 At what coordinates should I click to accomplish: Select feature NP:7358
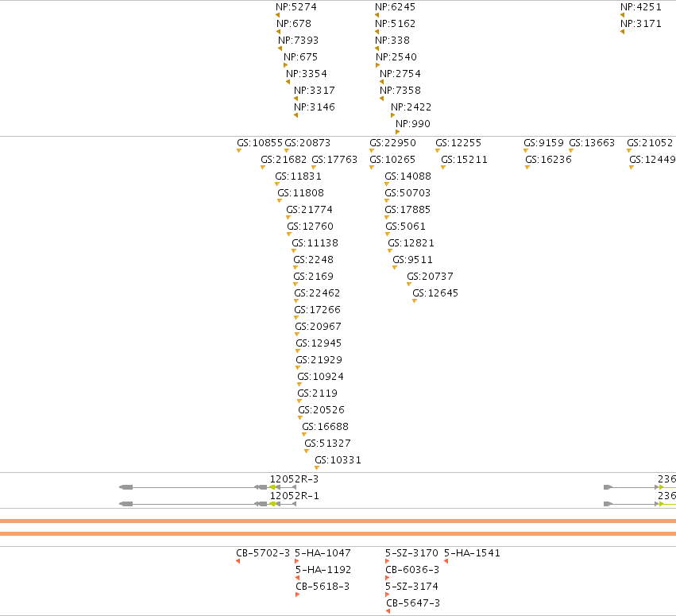point(400,91)
